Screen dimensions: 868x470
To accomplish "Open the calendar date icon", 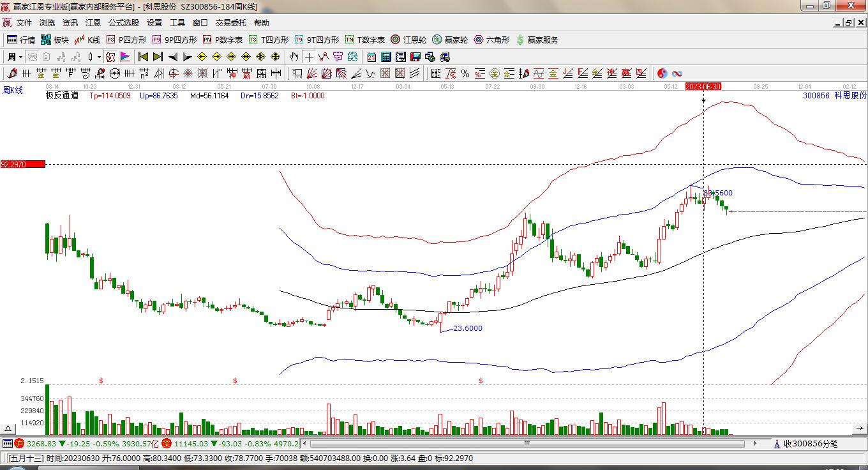I will click(x=371, y=57).
